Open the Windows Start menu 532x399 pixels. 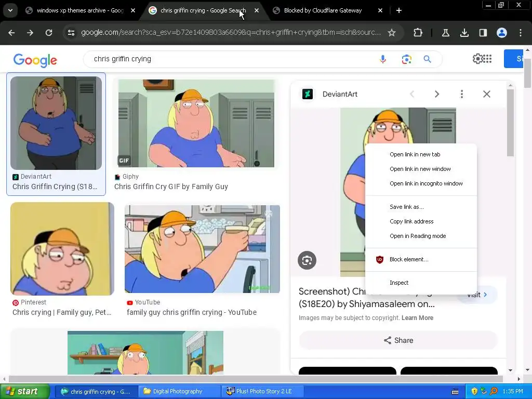coord(25,392)
